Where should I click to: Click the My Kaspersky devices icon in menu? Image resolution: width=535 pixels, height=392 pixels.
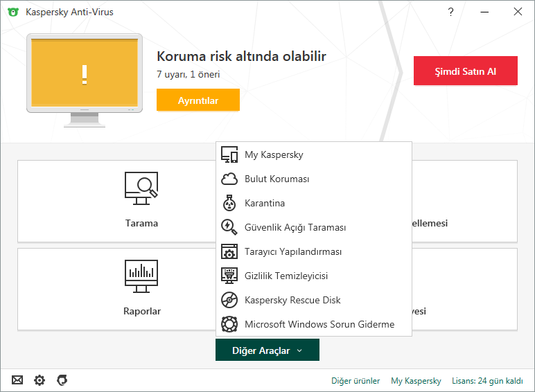229,154
